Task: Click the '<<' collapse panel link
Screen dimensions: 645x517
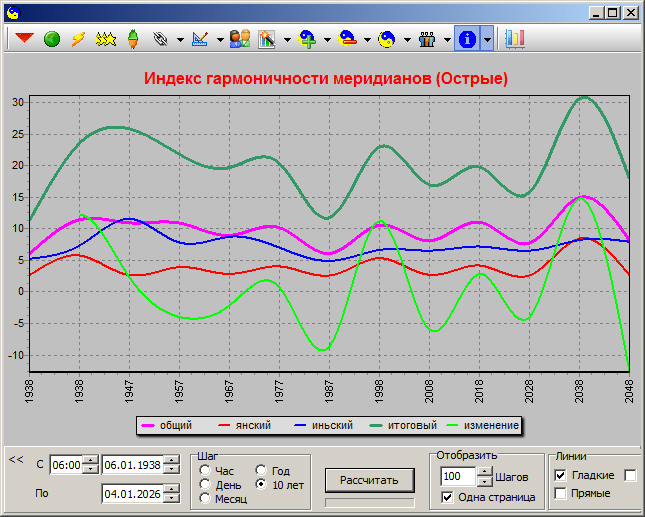Action: 15,459
